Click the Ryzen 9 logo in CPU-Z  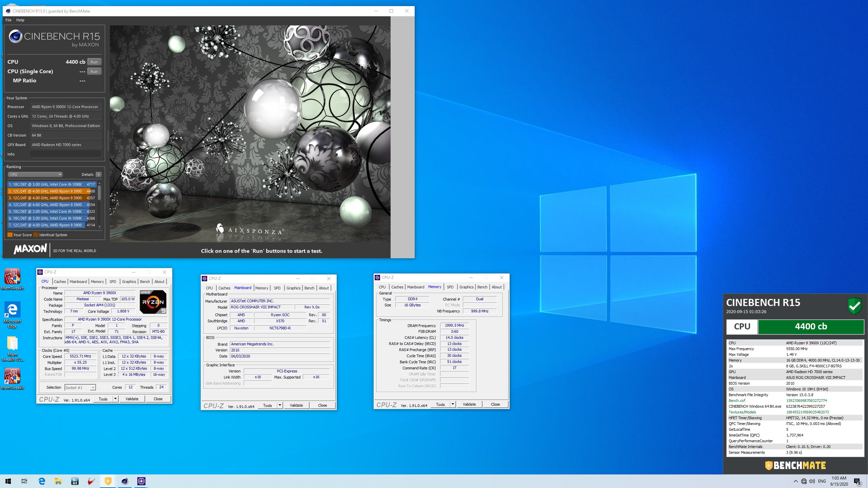[x=153, y=302]
